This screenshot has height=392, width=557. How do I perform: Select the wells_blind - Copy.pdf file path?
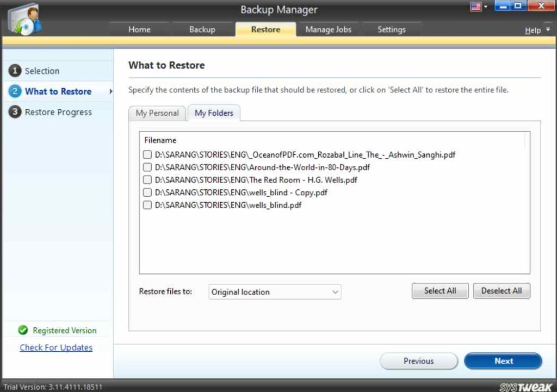[x=241, y=193]
